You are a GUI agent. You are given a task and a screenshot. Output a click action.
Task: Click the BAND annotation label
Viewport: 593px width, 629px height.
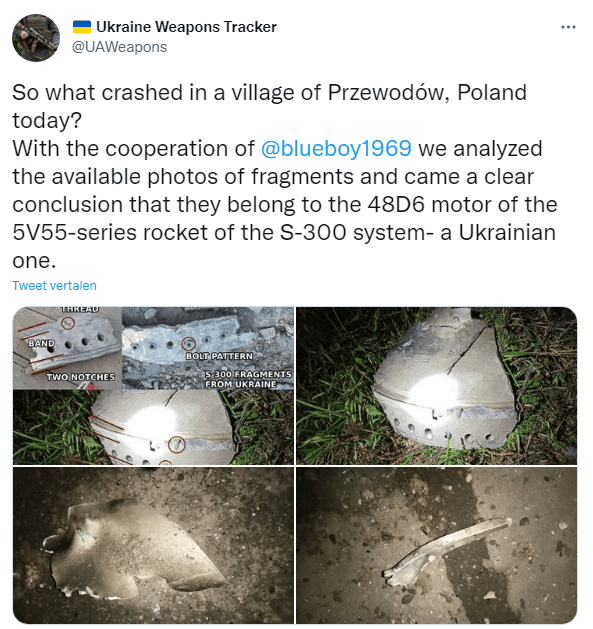point(41,343)
